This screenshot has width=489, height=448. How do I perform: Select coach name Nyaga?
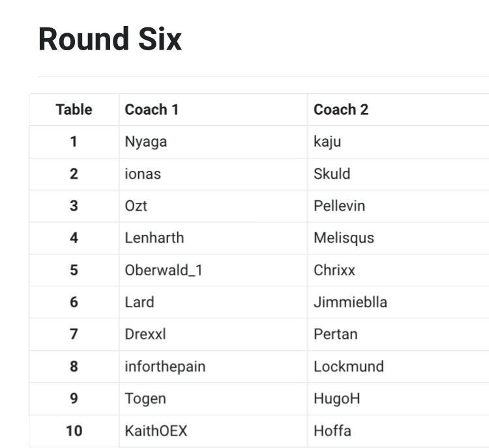[x=145, y=142]
